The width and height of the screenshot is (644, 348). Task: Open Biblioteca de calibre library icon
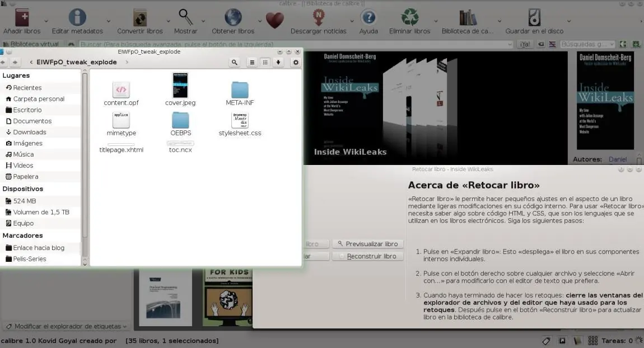468,18
